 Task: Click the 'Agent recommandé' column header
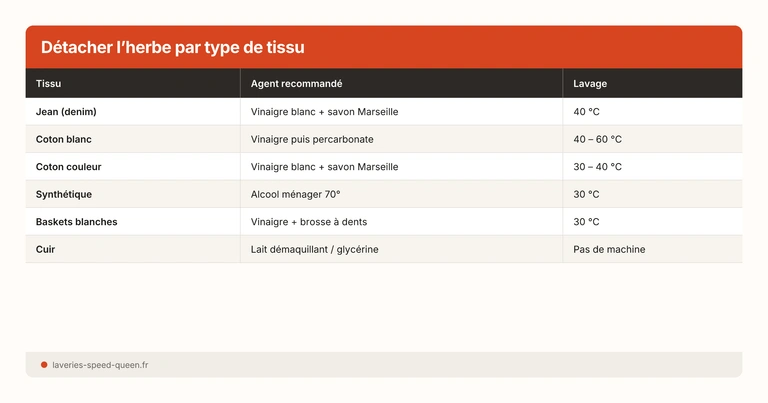[297, 84]
